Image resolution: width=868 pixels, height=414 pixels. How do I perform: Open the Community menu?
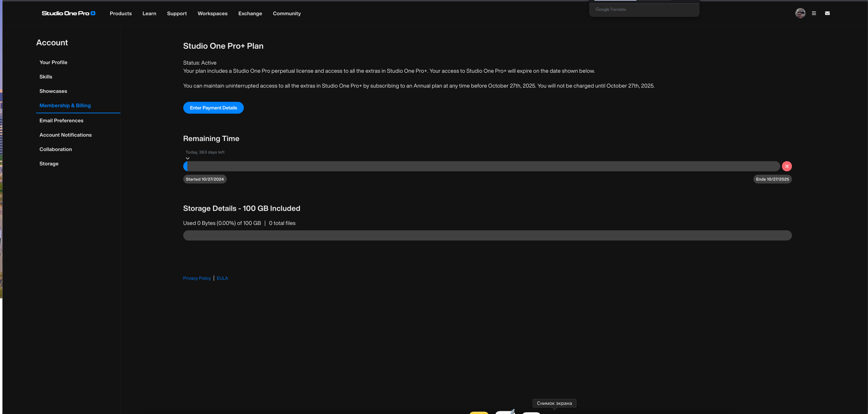[287, 14]
